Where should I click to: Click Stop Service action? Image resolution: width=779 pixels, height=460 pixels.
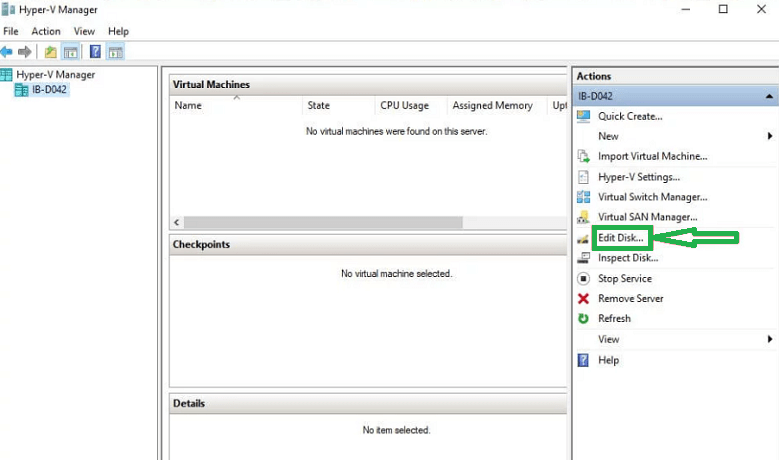click(x=624, y=279)
